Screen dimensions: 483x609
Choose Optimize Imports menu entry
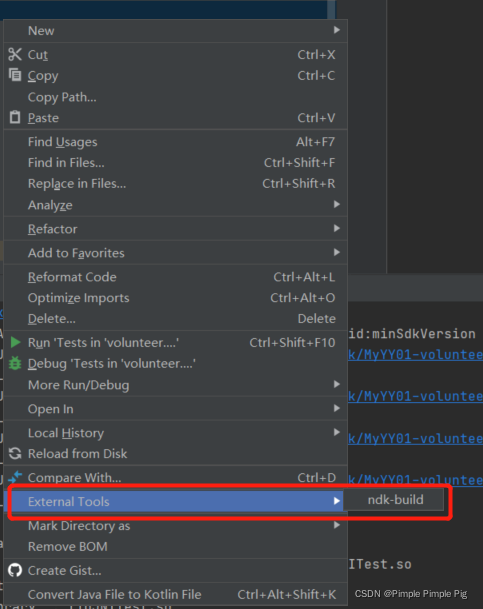tap(175, 298)
